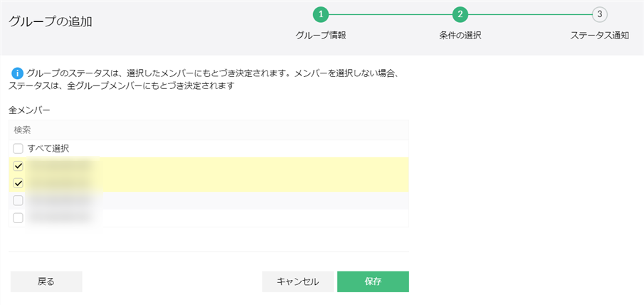Viewport: 644px width, 305px height.
Task: Click the 検索 member search field
Action: pyautogui.click(x=208, y=130)
